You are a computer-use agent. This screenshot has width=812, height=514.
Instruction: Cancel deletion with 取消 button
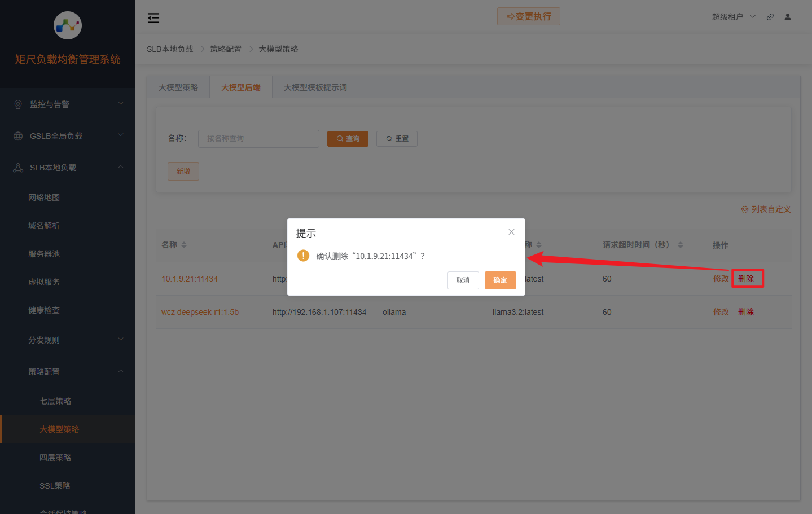(463, 280)
